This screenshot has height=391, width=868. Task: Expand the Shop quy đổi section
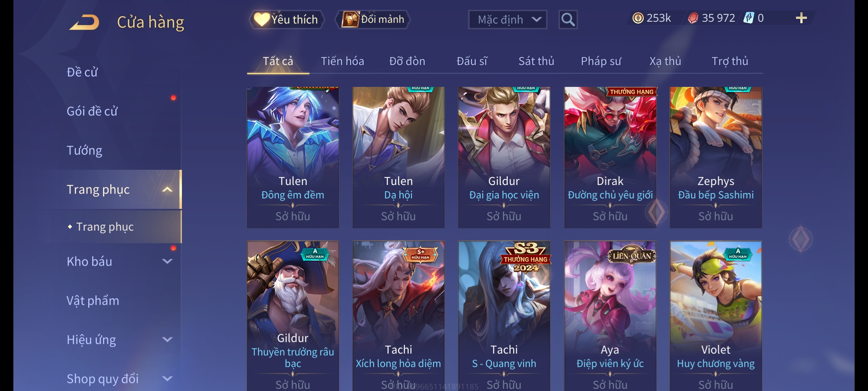[167, 379]
